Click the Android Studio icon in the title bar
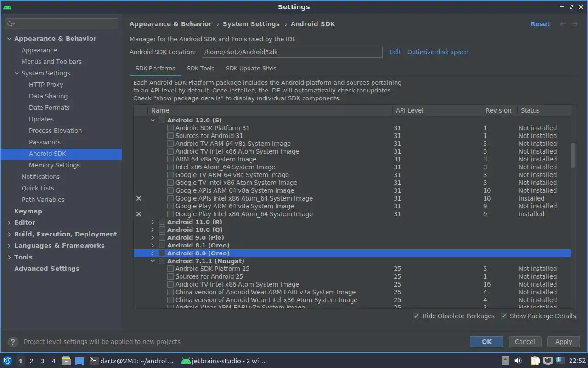This screenshot has height=368, width=588. click(x=7, y=7)
